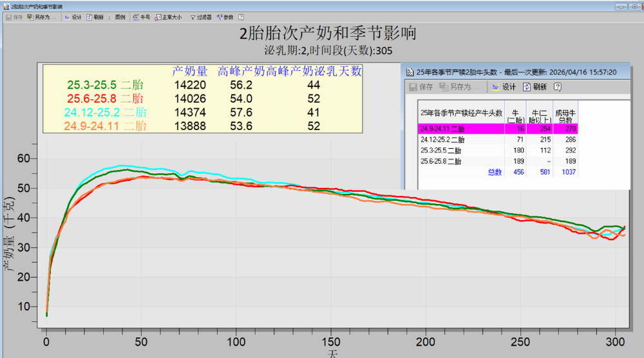
Task: Click the help question-mark icon in main toolbar
Action: 241,17
